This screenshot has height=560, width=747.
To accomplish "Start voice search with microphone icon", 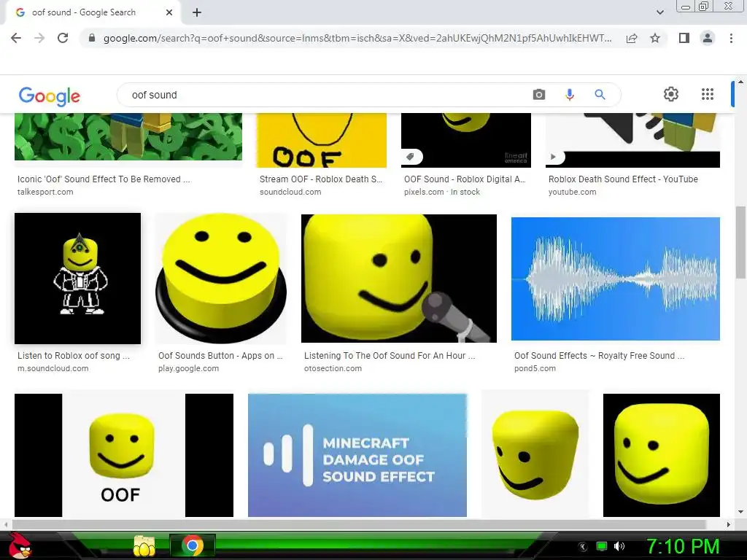I will tap(570, 95).
